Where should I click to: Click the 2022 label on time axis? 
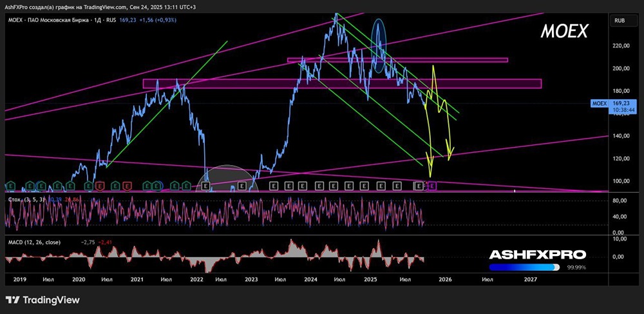point(196,280)
